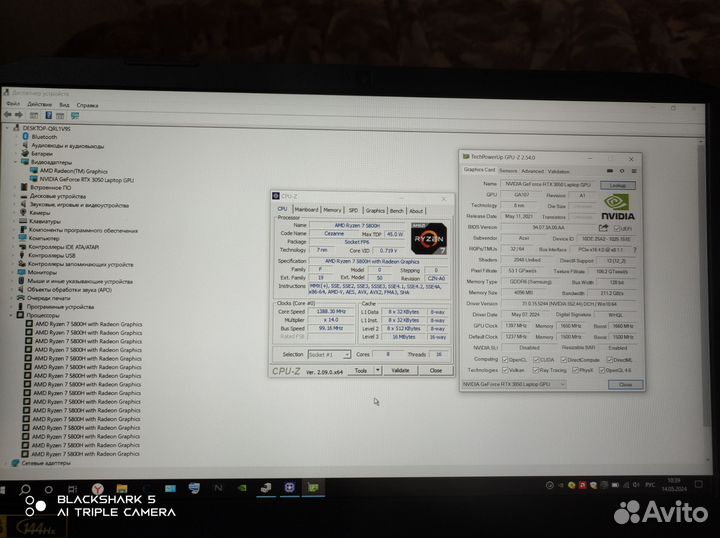This screenshot has width=720, height=538.
Task: Open the Tools dropdown arrow in CPU-Z
Action: [378, 370]
